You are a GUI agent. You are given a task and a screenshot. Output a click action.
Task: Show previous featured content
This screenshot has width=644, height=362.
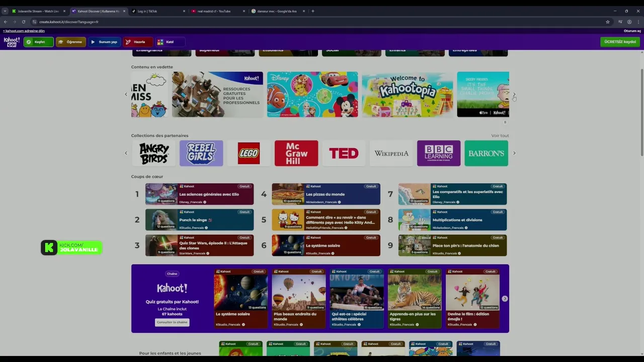click(x=126, y=95)
